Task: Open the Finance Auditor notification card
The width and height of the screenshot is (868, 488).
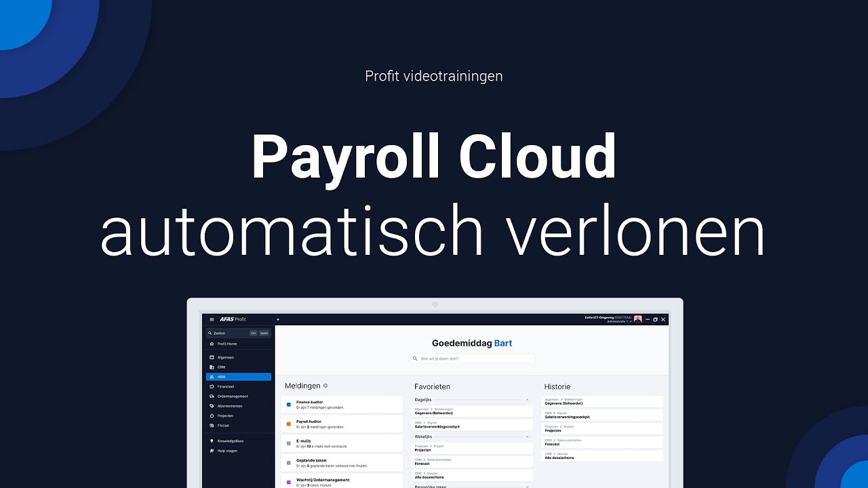Action: coord(342,405)
